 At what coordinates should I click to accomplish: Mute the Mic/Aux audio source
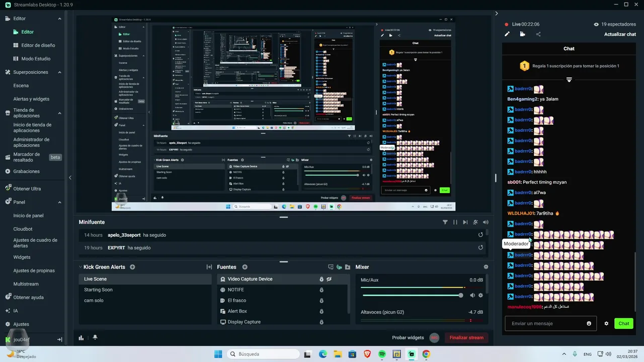click(472, 296)
